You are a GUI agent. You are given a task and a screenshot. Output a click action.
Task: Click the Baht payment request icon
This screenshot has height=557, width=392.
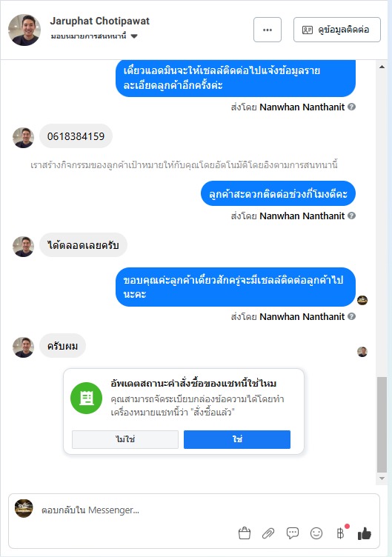coord(340,533)
